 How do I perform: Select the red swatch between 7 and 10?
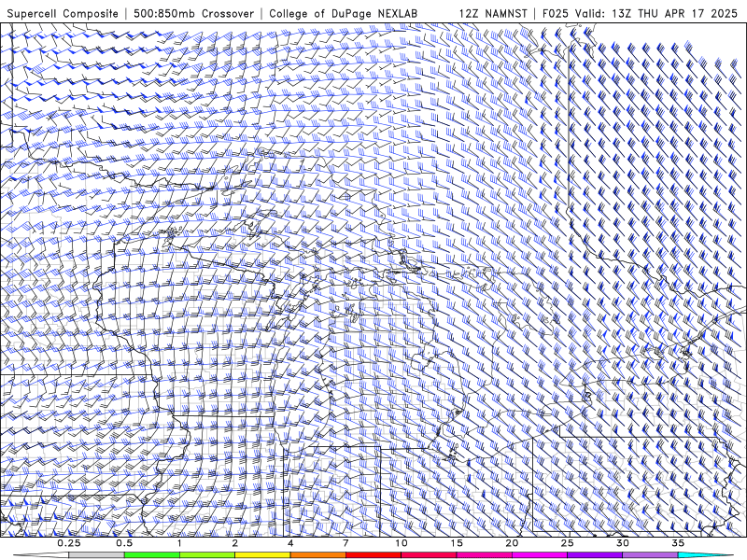(373, 555)
